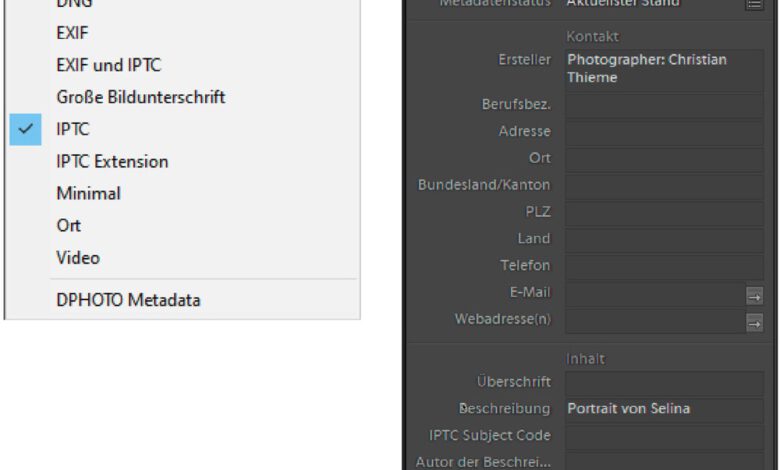Select Große Bildunterschrift from the list
The width and height of the screenshot is (780, 470).
[140, 97]
